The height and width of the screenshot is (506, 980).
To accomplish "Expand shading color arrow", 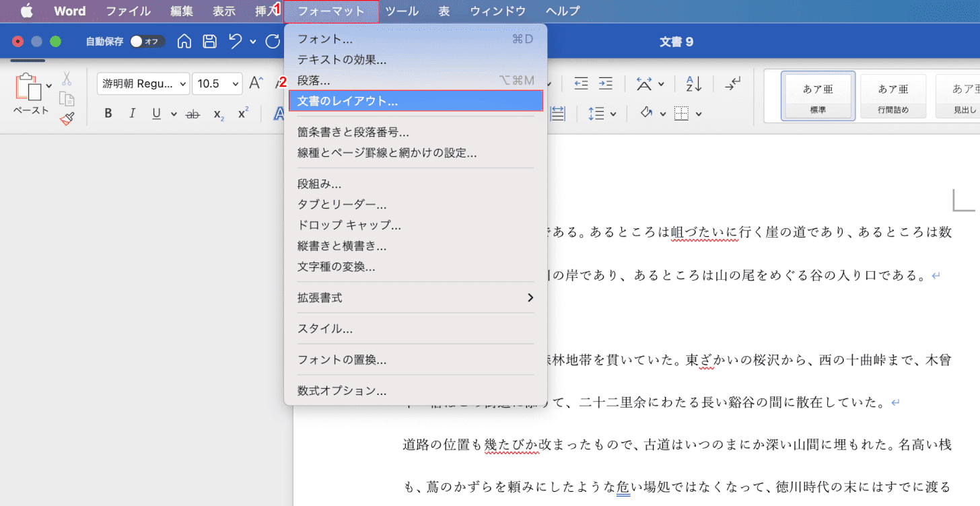I will 662,114.
